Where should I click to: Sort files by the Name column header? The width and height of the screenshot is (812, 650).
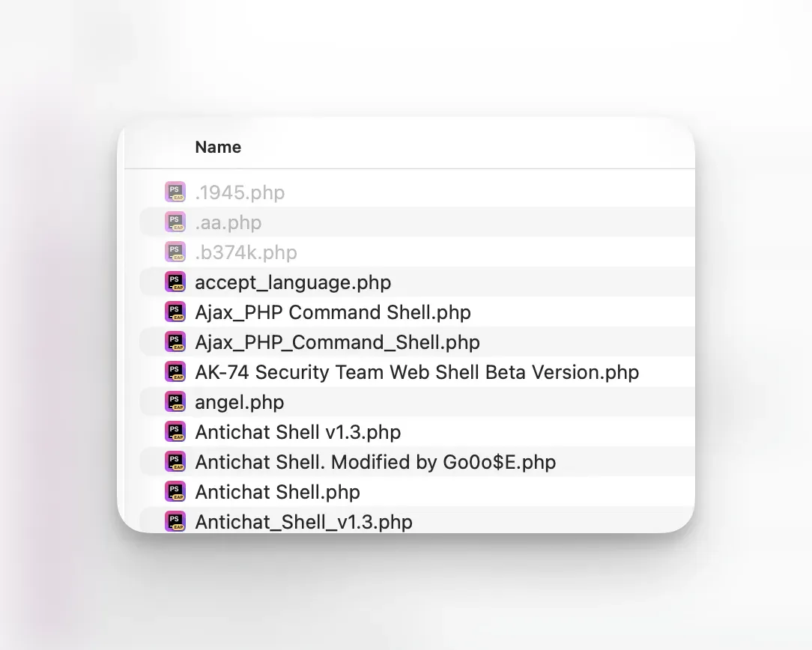[x=217, y=147]
